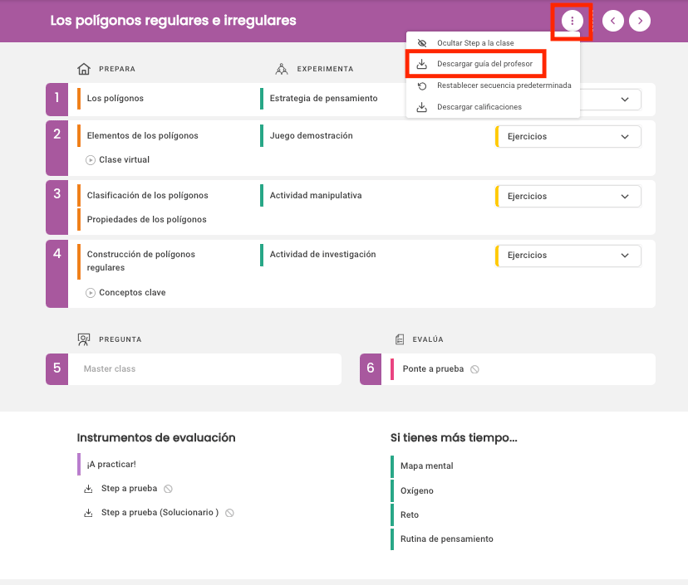688x585 pixels.
Task: Open the three-dot options menu
Action: [x=572, y=21]
